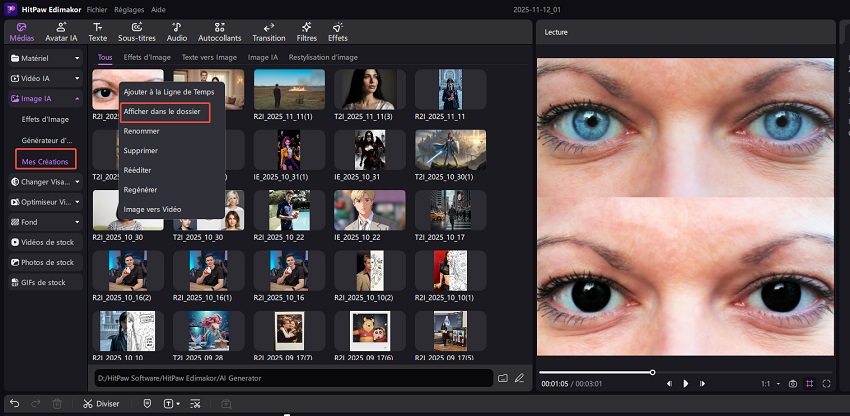Switch to the Restylisation d'image tab
Viewport: 850px width, 416px height.
tap(323, 57)
